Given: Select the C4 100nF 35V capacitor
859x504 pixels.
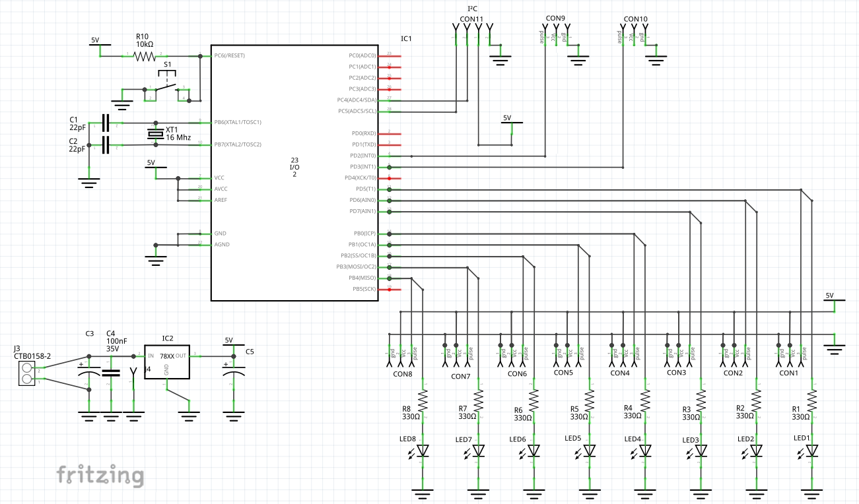Looking at the screenshot, I should tap(111, 373).
